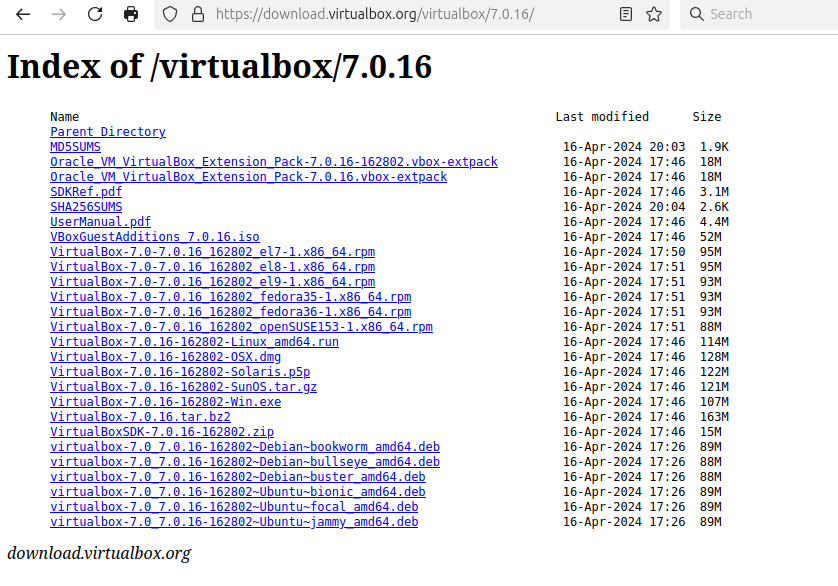Click the browser back arrow
This screenshot has width=838, height=586.
click(x=23, y=14)
